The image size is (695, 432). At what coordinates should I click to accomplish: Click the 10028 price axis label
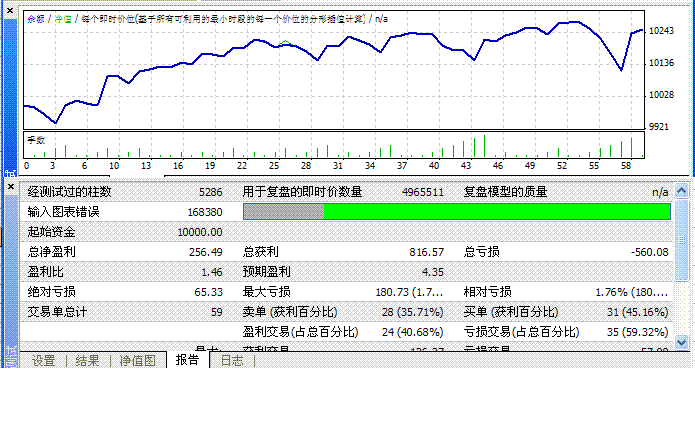point(661,95)
